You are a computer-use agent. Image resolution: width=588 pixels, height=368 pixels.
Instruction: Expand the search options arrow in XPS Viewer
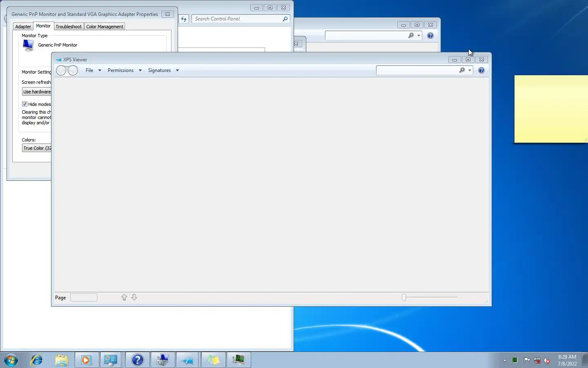470,70
